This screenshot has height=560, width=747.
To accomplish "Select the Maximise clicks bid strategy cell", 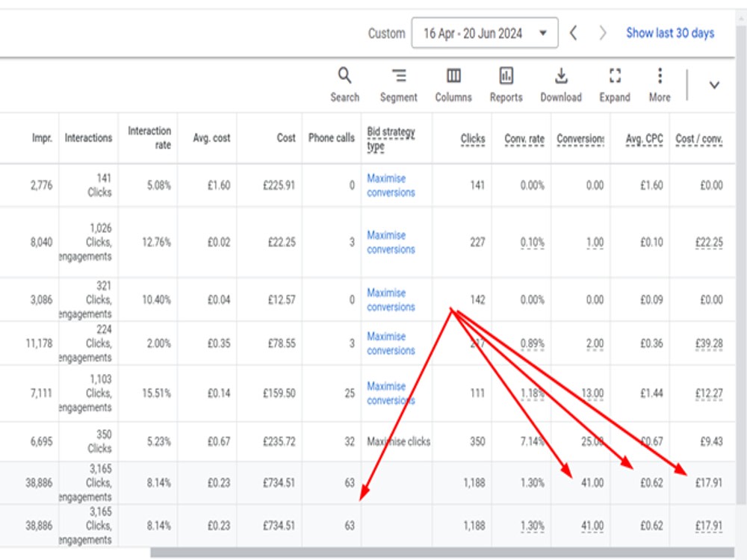I will pos(398,441).
